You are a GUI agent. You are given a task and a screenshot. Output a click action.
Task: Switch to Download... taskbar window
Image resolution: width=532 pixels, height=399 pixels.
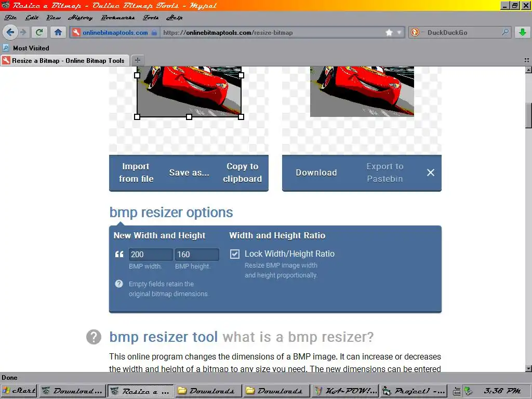point(72,391)
